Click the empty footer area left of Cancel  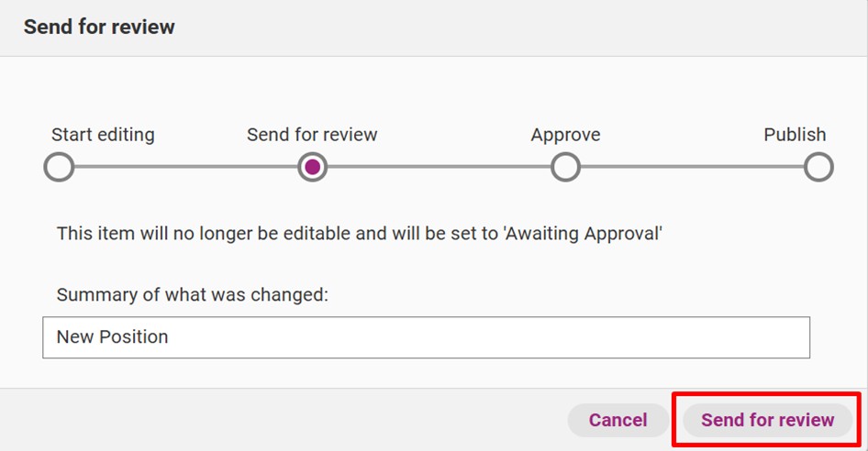point(283,420)
